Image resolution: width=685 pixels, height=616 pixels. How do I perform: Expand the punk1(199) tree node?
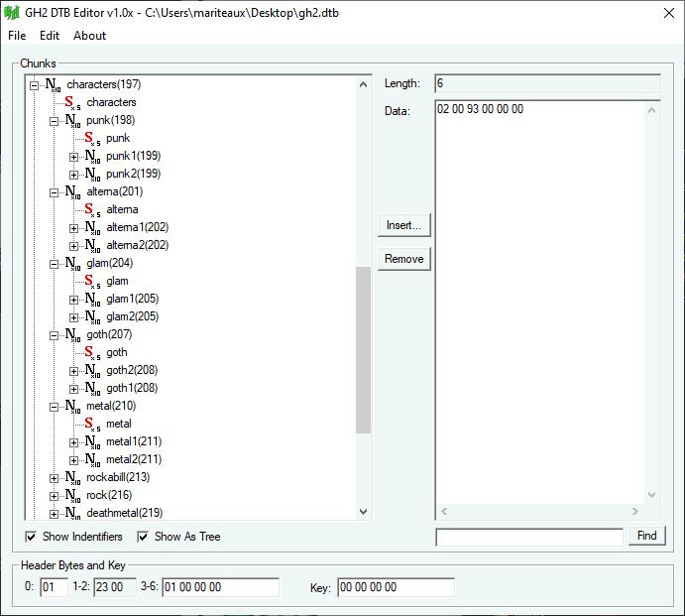73,157
